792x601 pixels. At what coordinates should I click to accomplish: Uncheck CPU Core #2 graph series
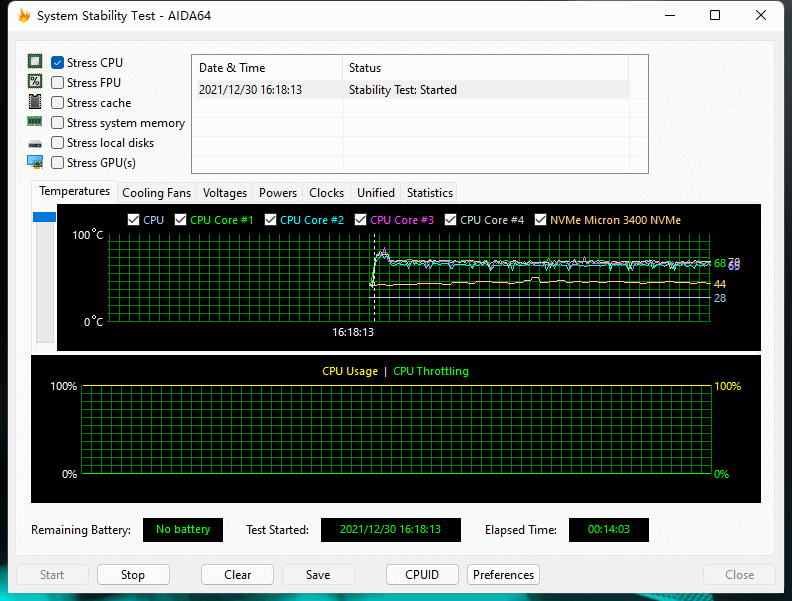[270, 220]
